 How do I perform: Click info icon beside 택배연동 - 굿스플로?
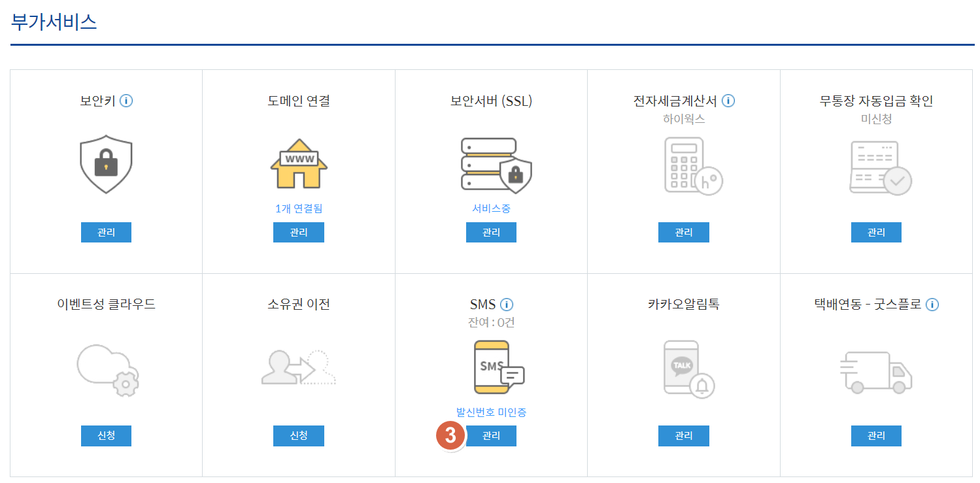(x=932, y=304)
